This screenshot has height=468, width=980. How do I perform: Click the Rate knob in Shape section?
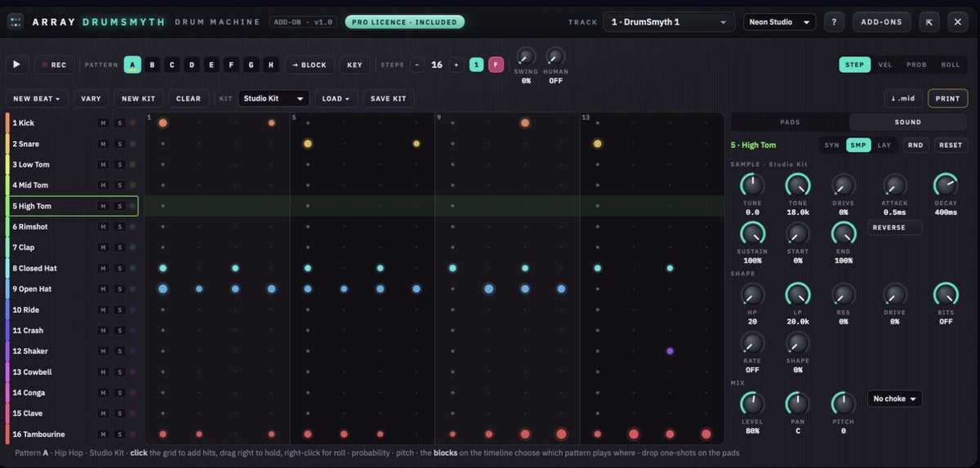(752, 342)
